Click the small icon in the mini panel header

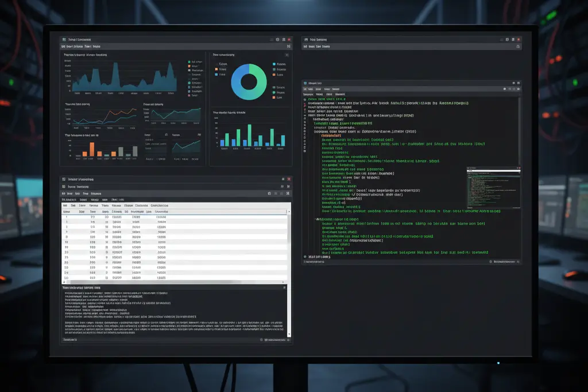click(166, 135)
